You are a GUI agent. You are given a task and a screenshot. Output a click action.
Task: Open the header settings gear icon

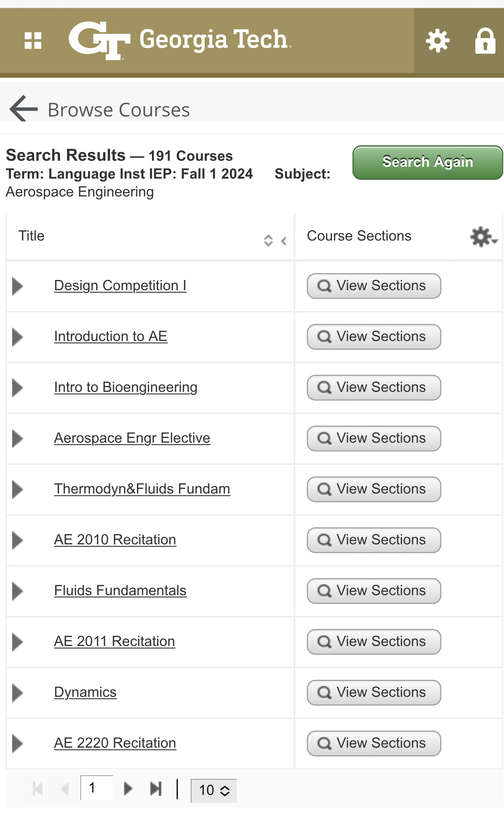438,40
